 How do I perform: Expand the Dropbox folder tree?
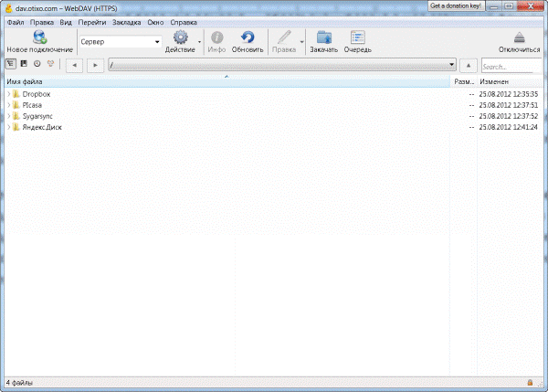coord(9,94)
